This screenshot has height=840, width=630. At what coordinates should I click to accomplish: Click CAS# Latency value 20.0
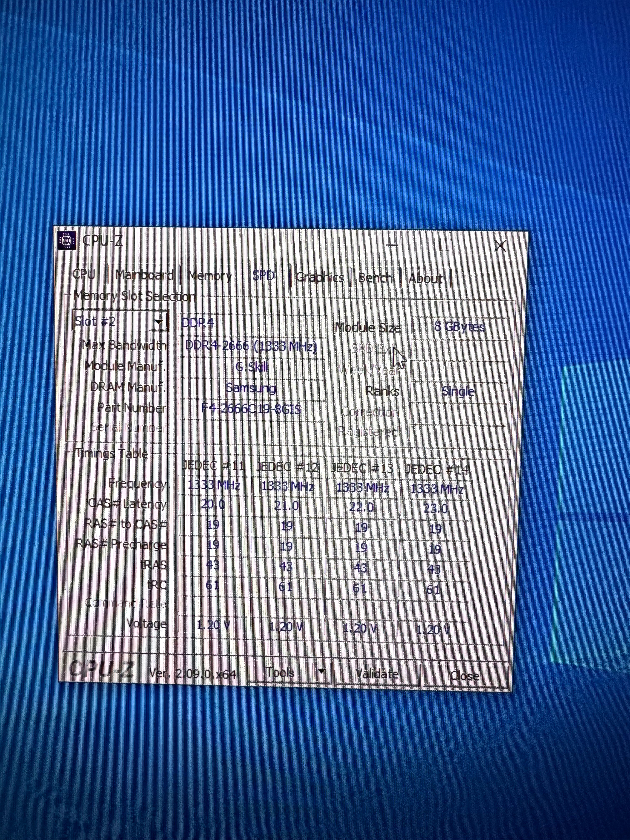coord(213,504)
